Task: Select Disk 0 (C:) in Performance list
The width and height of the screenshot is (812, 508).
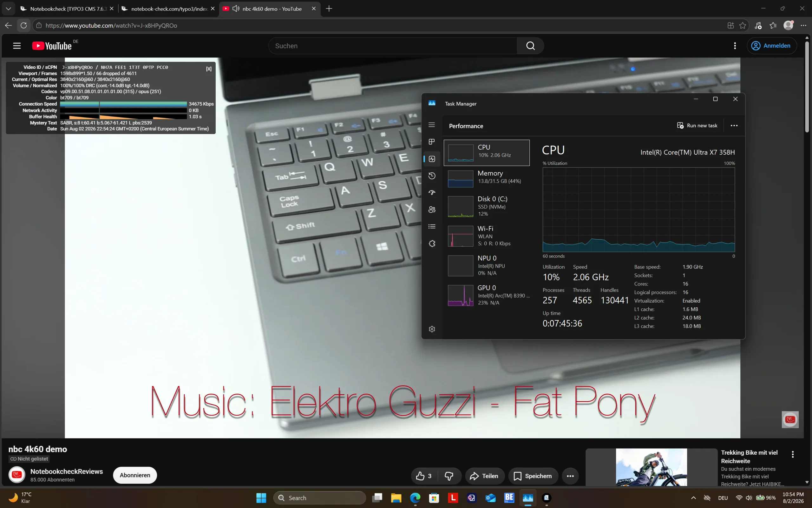Action: point(487,206)
